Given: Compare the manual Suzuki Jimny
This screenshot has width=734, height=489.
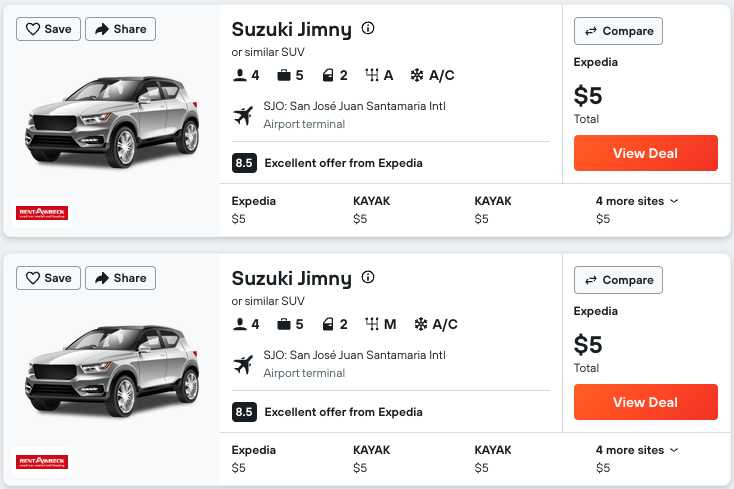Looking at the screenshot, I should (618, 280).
